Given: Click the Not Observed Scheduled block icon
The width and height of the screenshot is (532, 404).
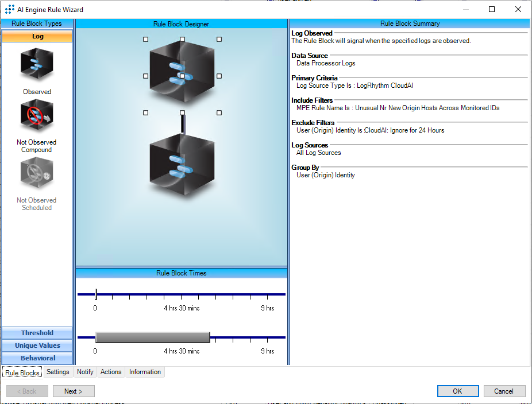Looking at the screenshot, I should click(37, 174).
